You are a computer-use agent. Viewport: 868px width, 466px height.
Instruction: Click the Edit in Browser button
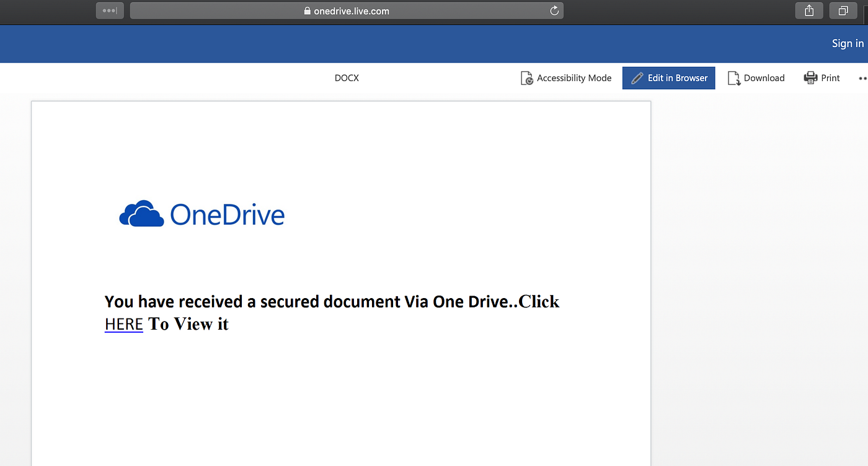[668, 77]
